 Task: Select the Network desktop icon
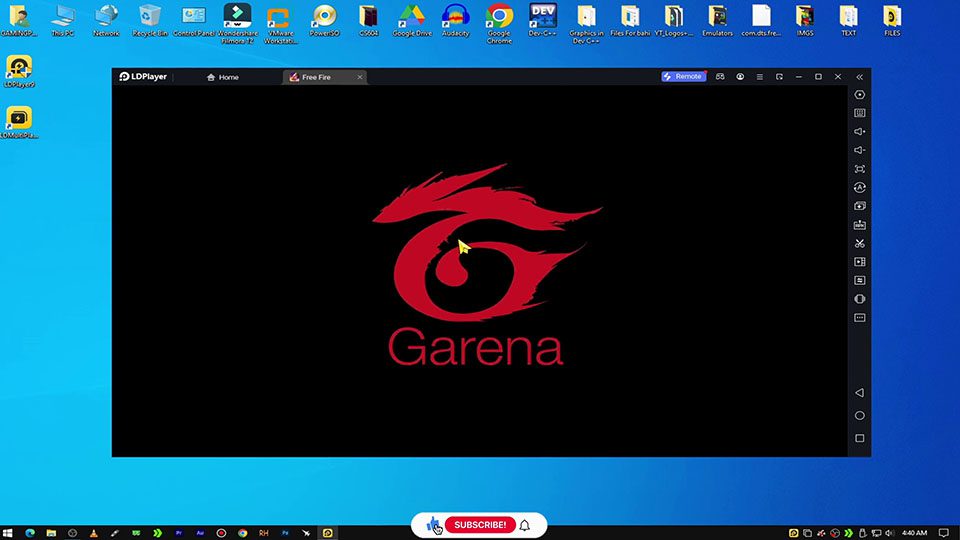pyautogui.click(x=106, y=21)
